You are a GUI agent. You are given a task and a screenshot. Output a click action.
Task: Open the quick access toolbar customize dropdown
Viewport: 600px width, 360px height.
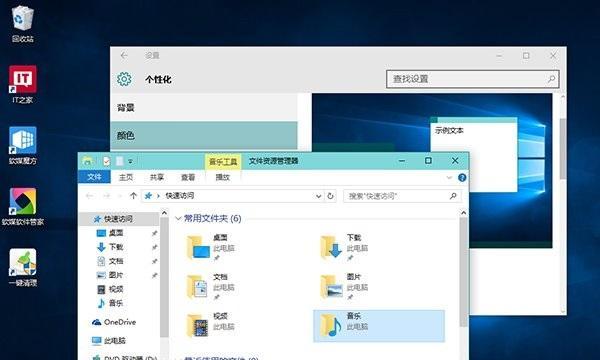(130, 161)
